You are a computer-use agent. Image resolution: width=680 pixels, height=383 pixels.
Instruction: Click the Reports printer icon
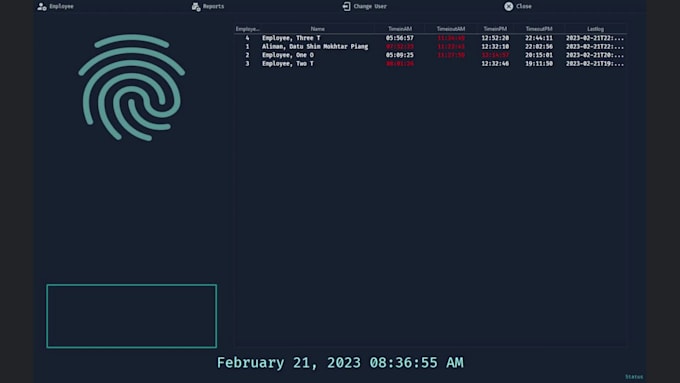[196, 7]
